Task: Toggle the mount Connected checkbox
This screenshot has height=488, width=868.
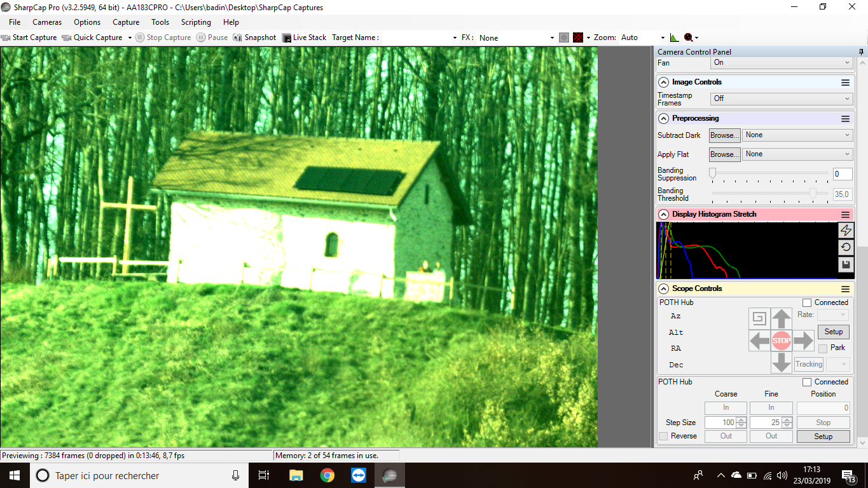Action: pyautogui.click(x=807, y=303)
